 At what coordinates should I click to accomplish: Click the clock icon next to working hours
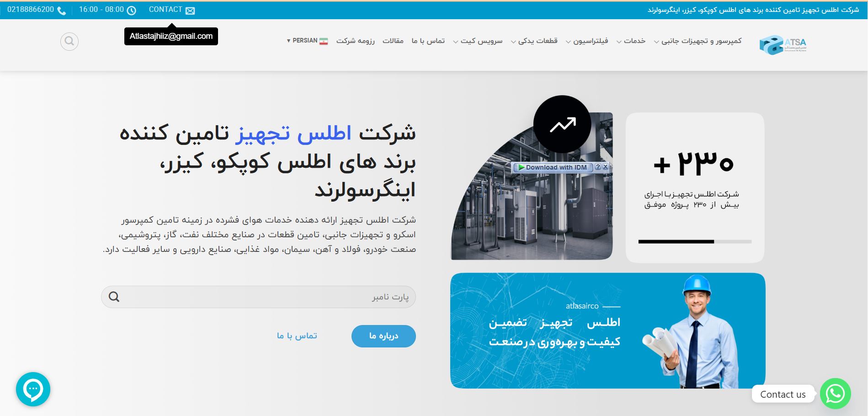pos(131,11)
